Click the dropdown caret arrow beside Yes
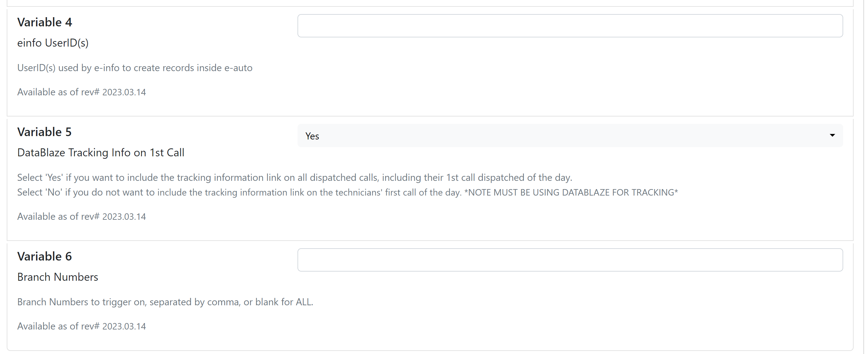Screen dimensions: 868x354 pyautogui.click(x=832, y=135)
